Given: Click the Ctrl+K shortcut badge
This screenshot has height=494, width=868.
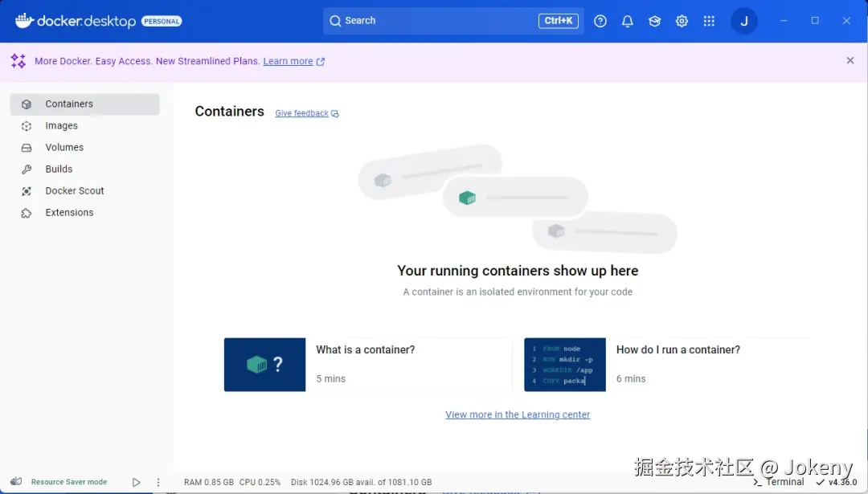Looking at the screenshot, I should click(x=558, y=21).
